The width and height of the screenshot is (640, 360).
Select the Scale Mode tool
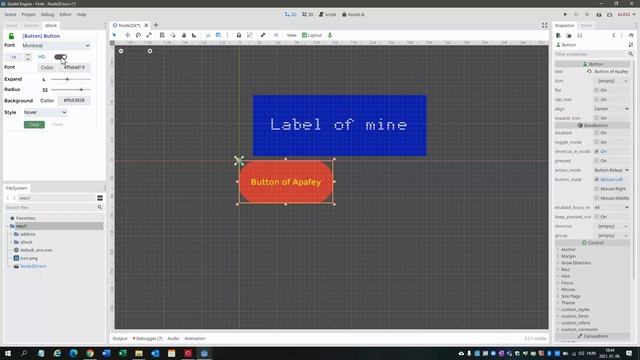point(149,35)
